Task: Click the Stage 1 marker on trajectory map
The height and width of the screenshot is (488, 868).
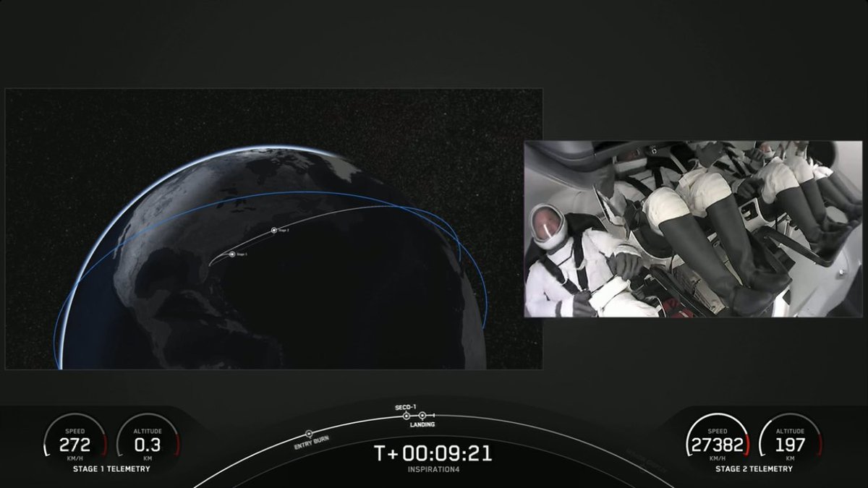Action: pos(233,254)
